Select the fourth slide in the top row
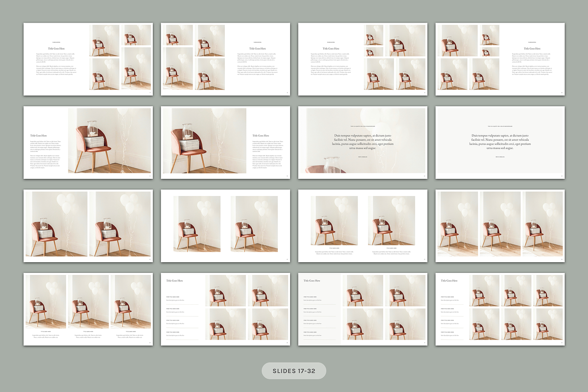Screen dimensions: 588x392 [500, 57]
